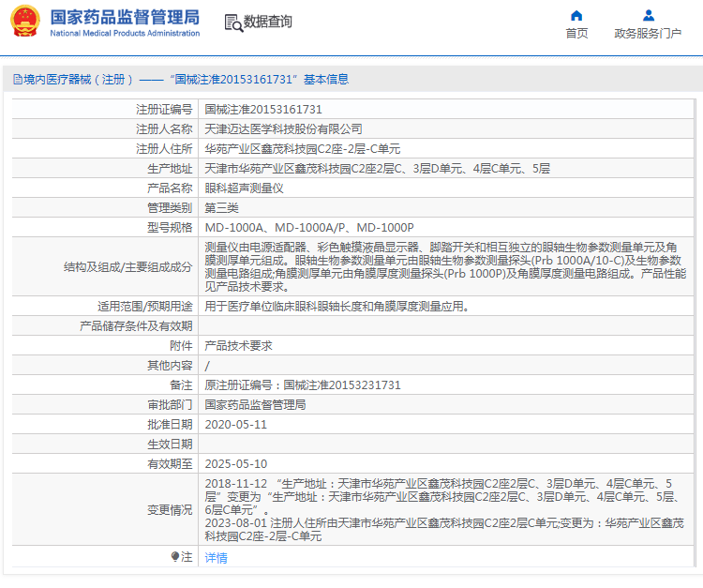Select registrant name 天津迈达医学科技股份有限公司
This screenshot has width=703, height=588.
[x=283, y=129]
